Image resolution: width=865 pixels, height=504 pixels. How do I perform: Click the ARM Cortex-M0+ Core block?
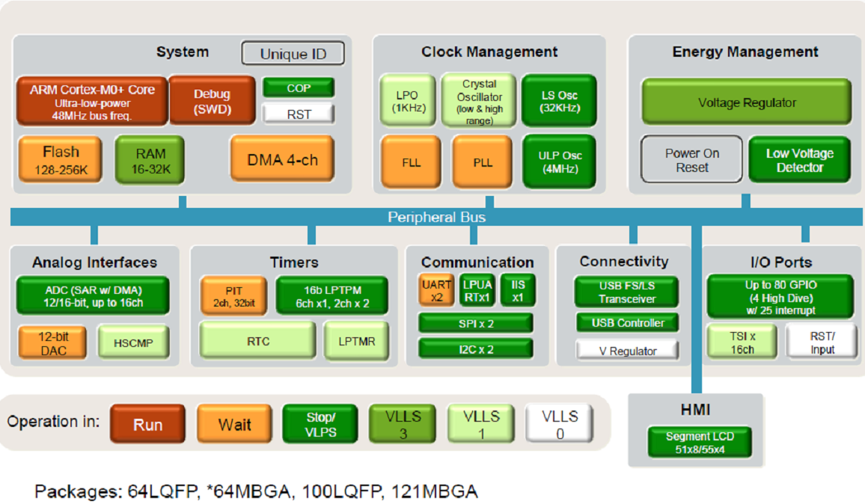coord(92,100)
